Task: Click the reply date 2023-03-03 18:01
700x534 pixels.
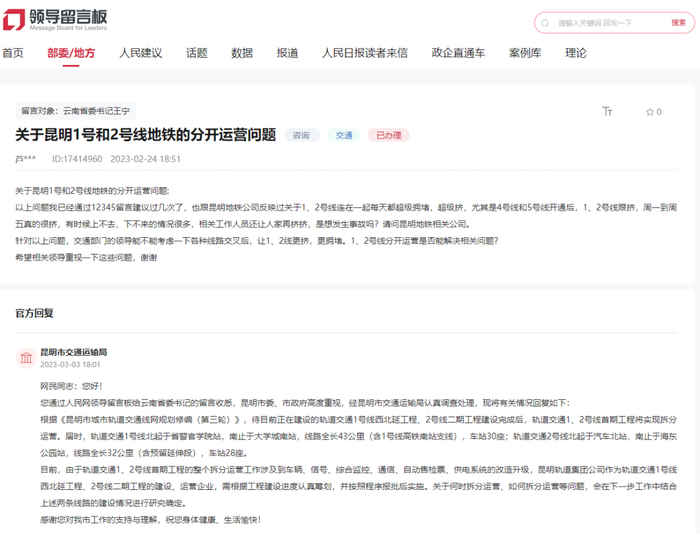Action: click(70, 364)
